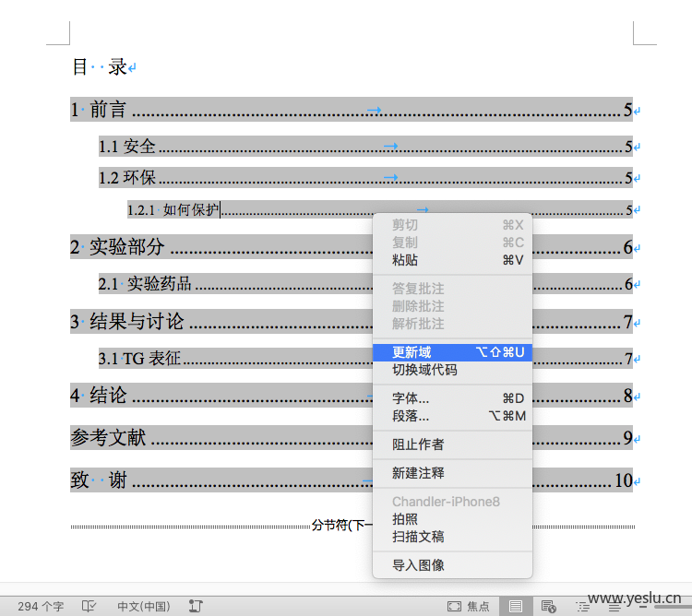692x616 pixels.
Task: Click the 1.2.1 如何保护 contents entry
Action: (x=380, y=210)
